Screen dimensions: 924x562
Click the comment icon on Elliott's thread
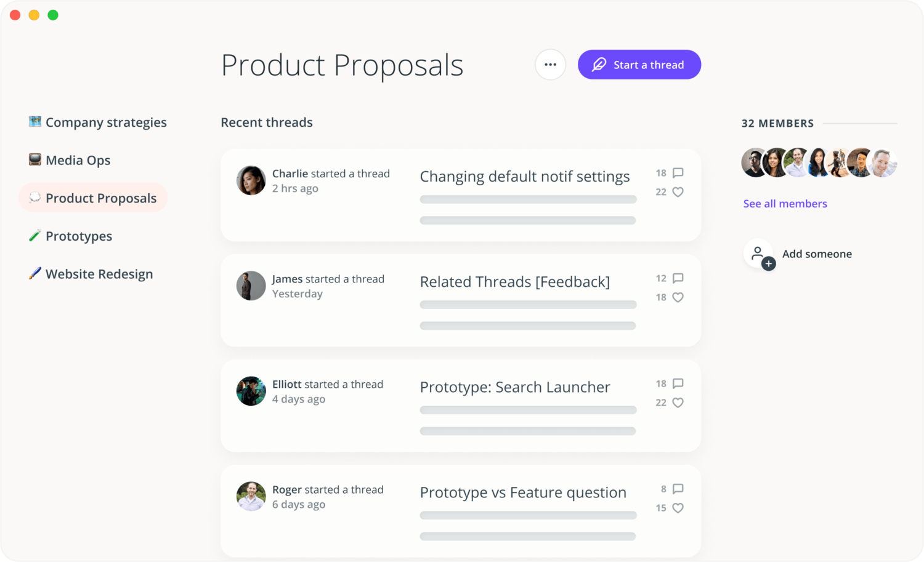[x=678, y=383]
